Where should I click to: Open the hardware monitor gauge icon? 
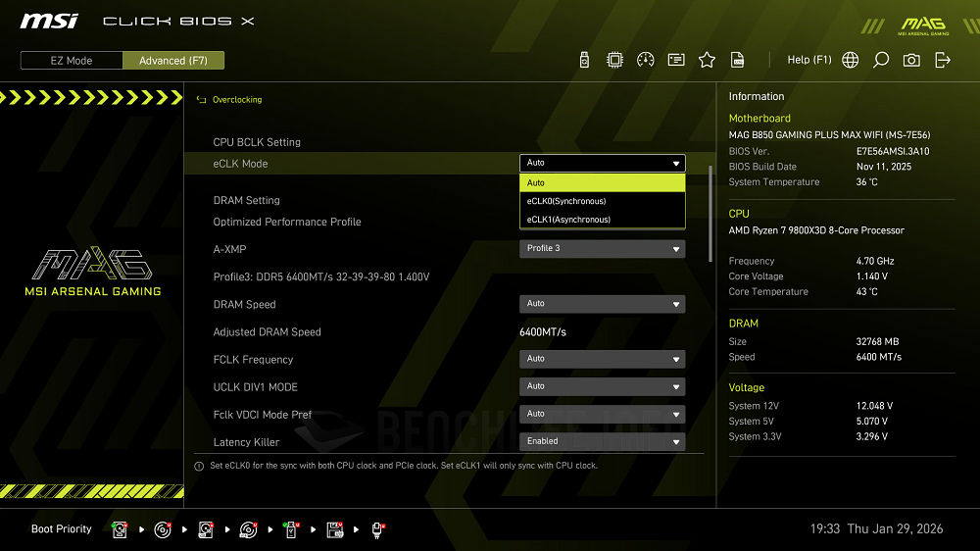646,60
